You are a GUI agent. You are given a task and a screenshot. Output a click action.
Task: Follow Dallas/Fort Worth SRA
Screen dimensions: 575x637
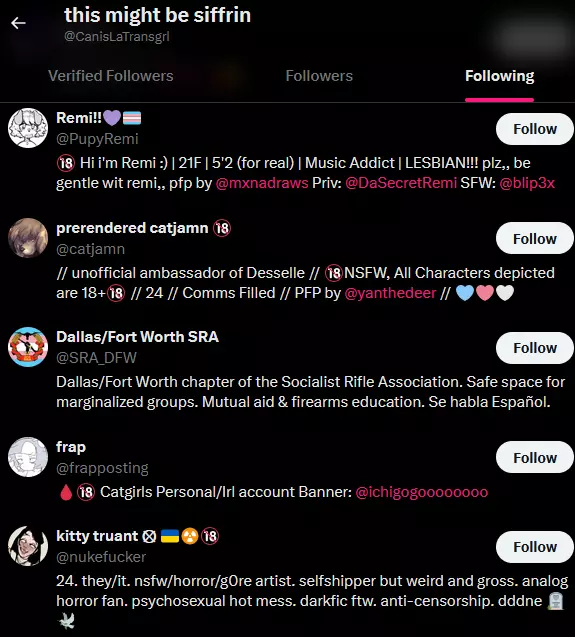tap(535, 348)
